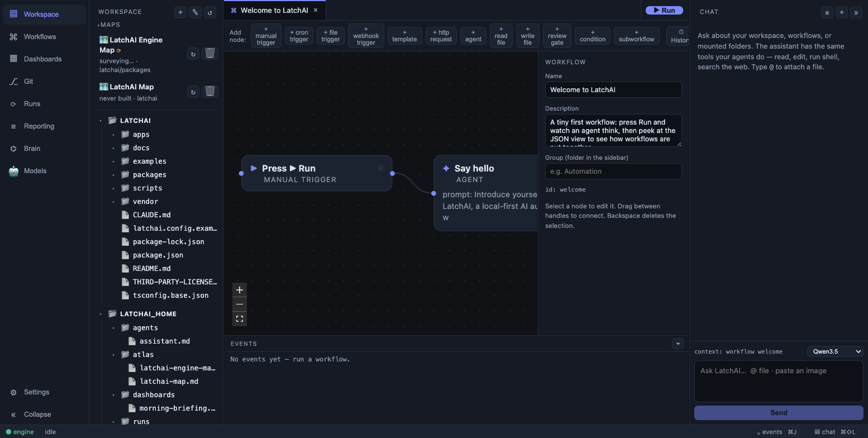Open package.json in the file tree
Screen dimensions: 868x438
click(x=158, y=255)
